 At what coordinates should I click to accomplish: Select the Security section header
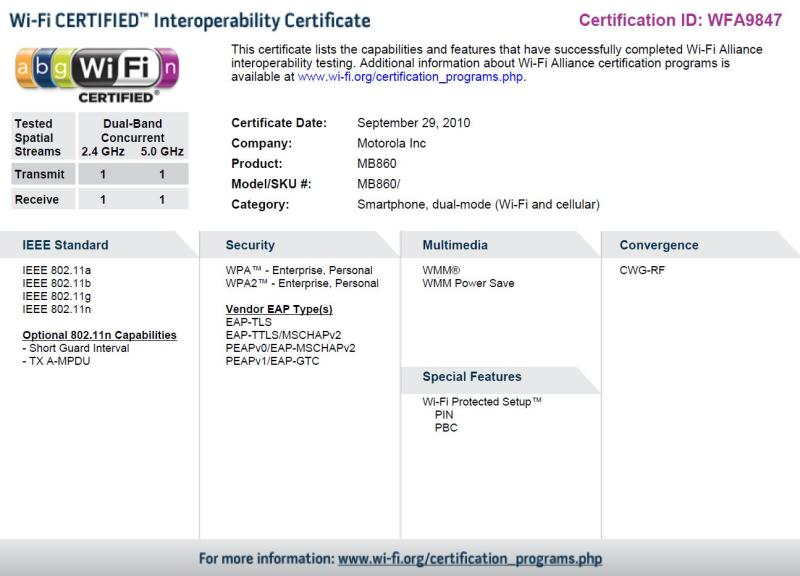point(250,245)
